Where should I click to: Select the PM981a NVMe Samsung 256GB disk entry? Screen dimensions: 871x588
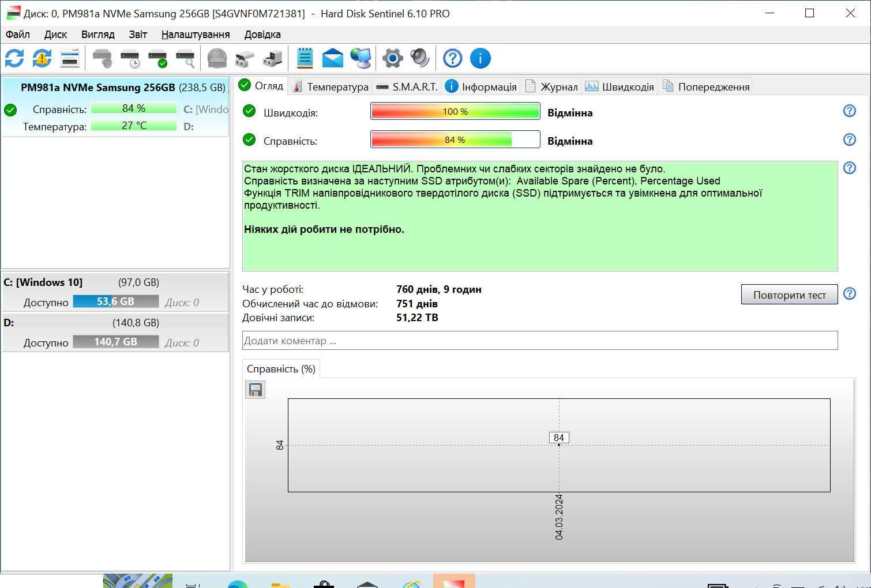click(x=115, y=107)
